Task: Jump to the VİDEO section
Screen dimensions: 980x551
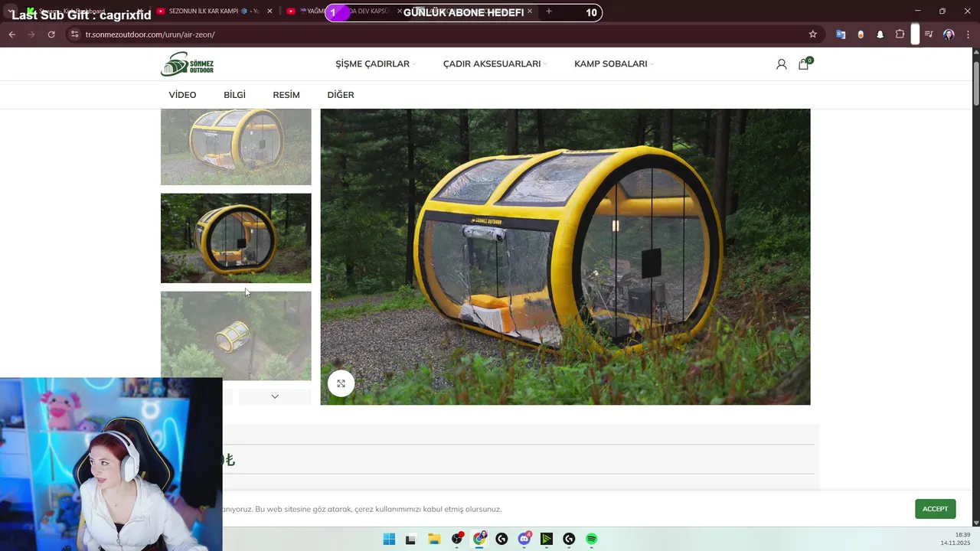Action: (x=182, y=95)
